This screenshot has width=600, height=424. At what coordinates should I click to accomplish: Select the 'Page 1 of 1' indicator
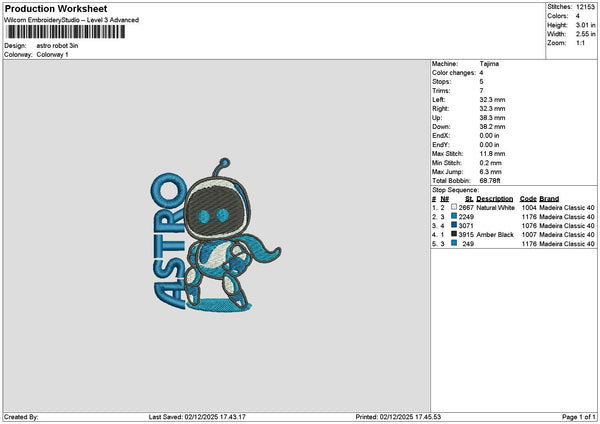[579, 417]
